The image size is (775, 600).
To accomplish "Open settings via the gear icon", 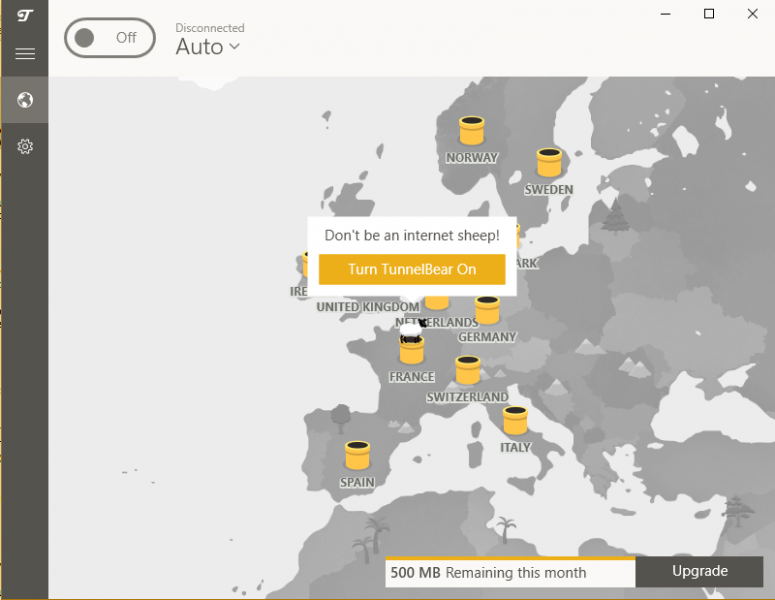I will (x=25, y=146).
